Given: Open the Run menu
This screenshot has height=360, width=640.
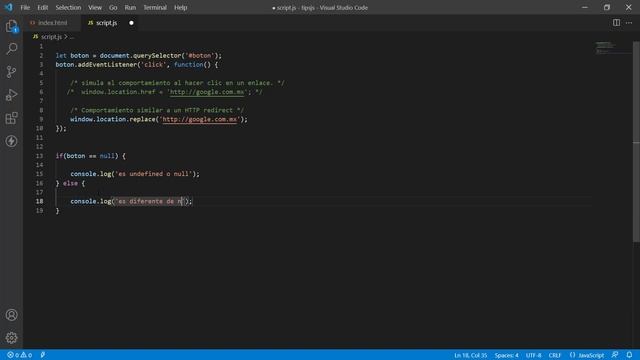Looking at the screenshot, I should click(x=130, y=7).
